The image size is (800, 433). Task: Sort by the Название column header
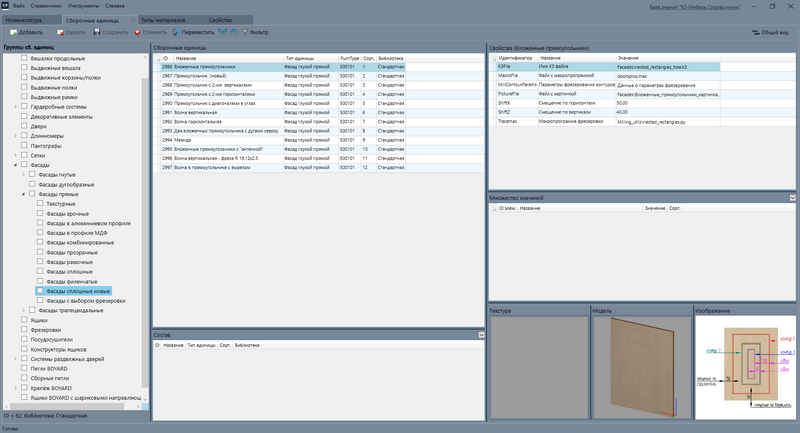coord(229,59)
